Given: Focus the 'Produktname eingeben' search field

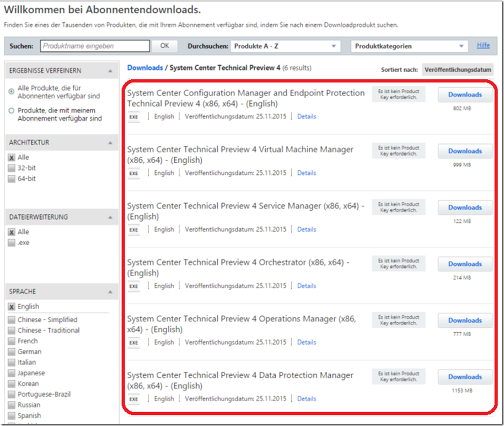Looking at the screenshot, I should point(95,46).
